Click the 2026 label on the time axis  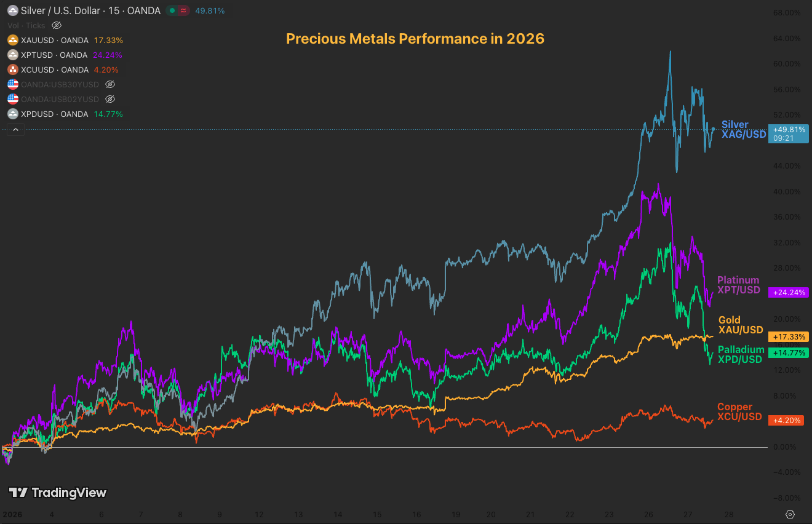12,514
